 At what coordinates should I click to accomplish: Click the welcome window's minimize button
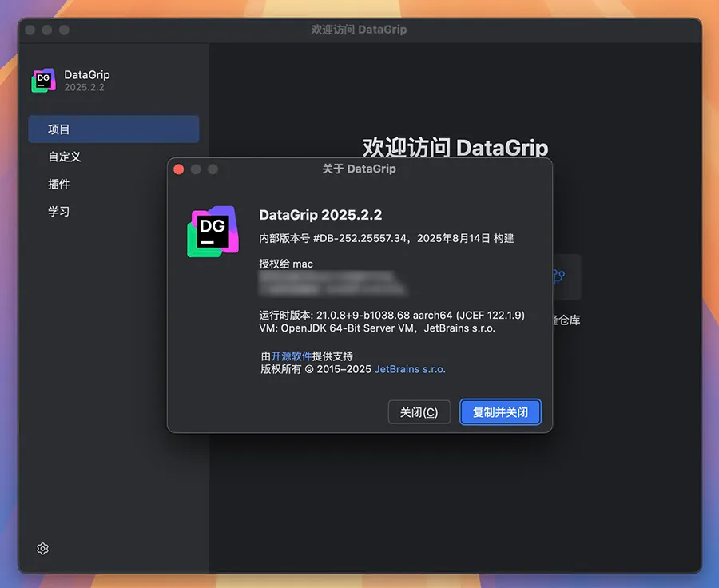pyautogui.click(x=47, y=30)
